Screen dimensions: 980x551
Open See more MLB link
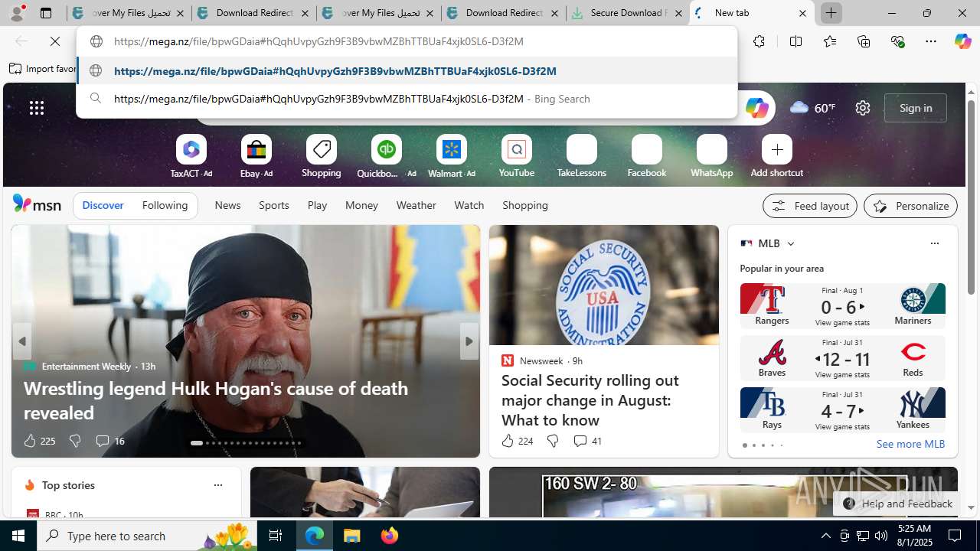(910, 444)
